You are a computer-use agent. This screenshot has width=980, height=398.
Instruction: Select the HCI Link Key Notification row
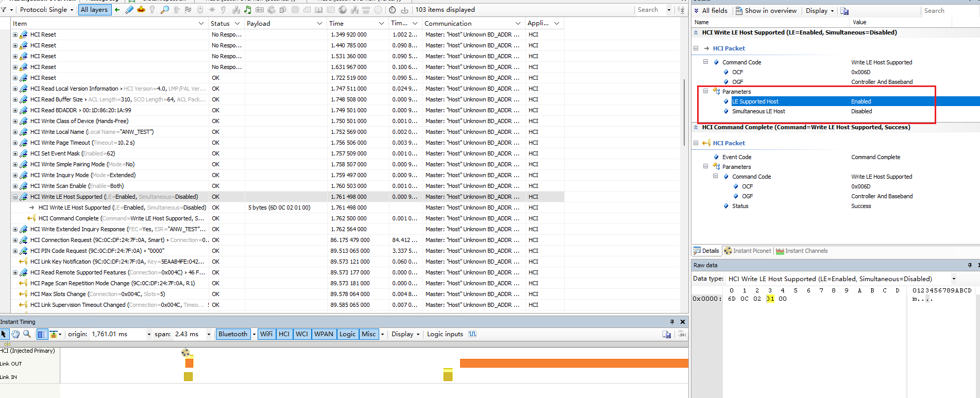[288, 262]
